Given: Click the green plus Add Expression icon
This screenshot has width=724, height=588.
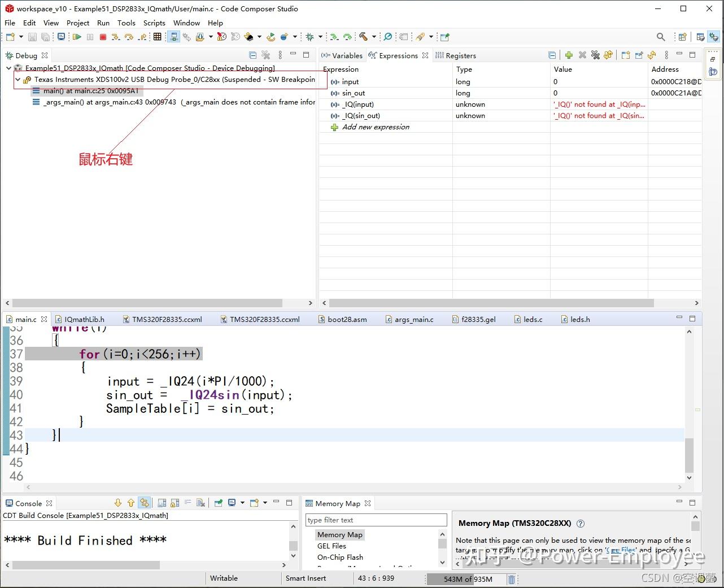Looking at the screenshot, I should click(569, 55).
